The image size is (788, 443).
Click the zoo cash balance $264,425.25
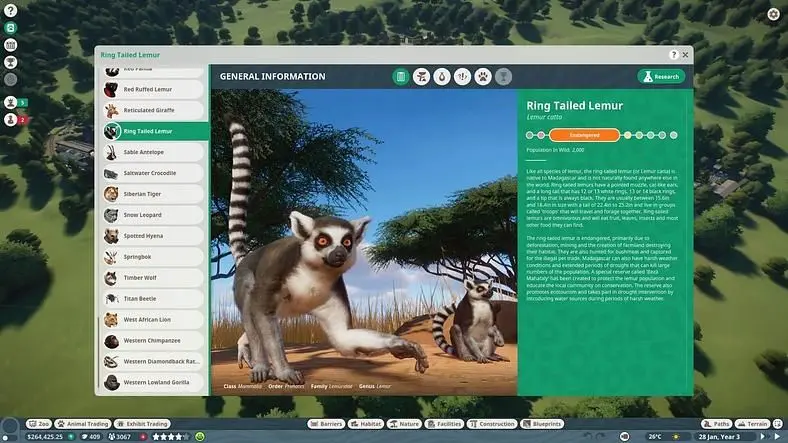point(45,437)
